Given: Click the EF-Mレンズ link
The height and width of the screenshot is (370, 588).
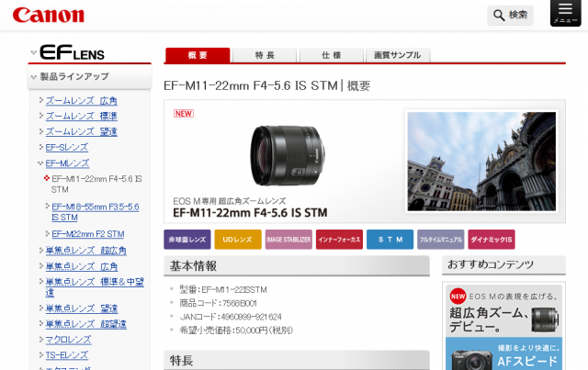Looking at the screenshot, I should [67, 163].
